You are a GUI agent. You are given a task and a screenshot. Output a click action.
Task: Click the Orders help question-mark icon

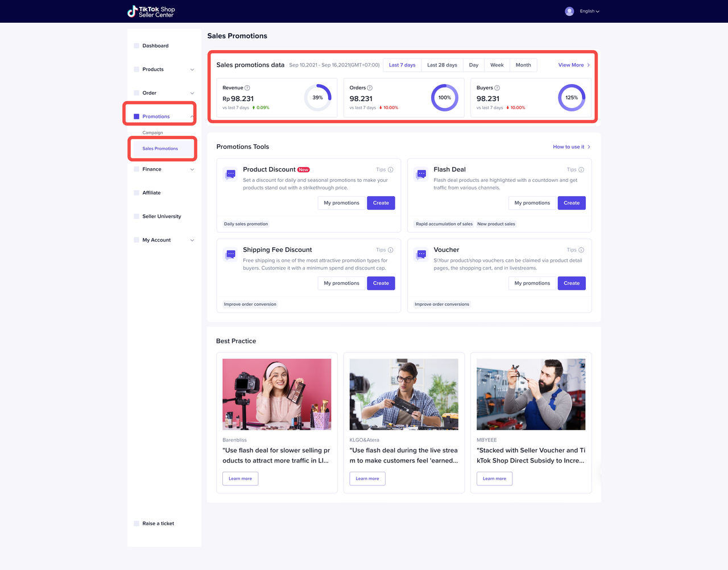pos(370,88)
